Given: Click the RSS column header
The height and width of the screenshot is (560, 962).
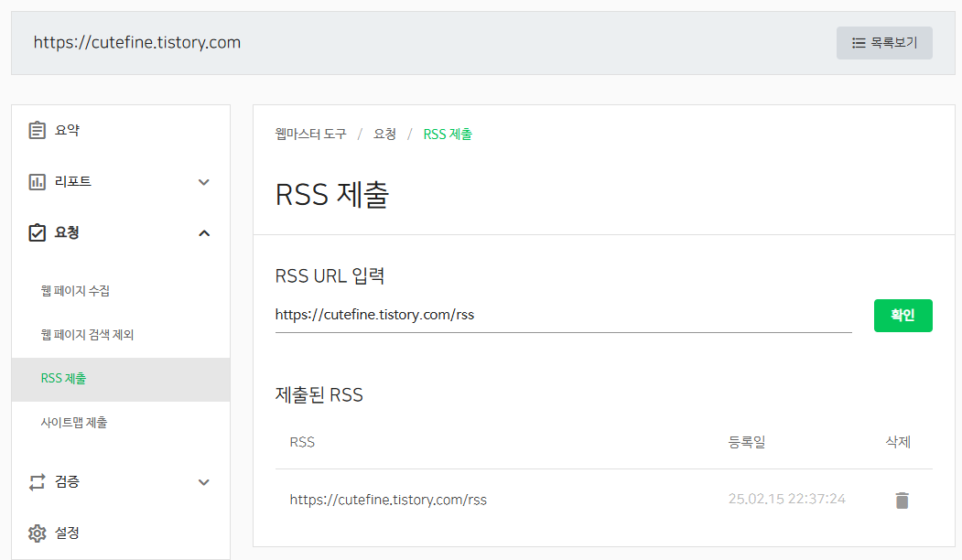Looking at the screenshot, I should click(302, 442).
